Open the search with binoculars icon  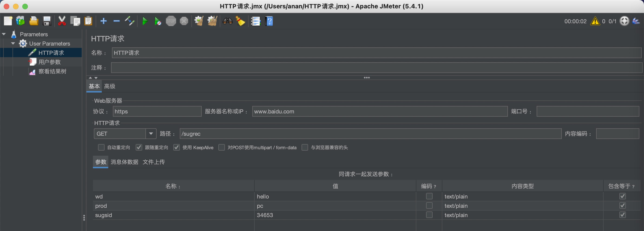(x=227, y=21)
